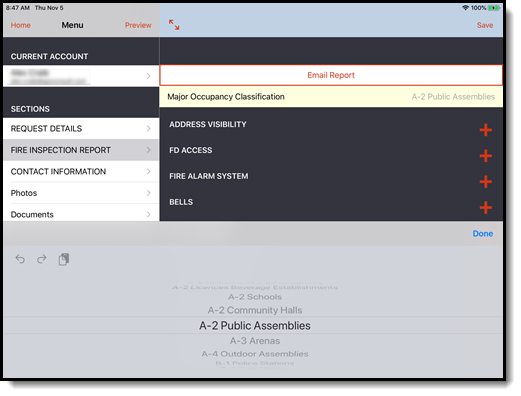Image resolution: width=521 pixels, height=396 pixels.
Task: Tap the expand fullscreen arrows icon
Action: pyautogui.click(x=174, y=25)
